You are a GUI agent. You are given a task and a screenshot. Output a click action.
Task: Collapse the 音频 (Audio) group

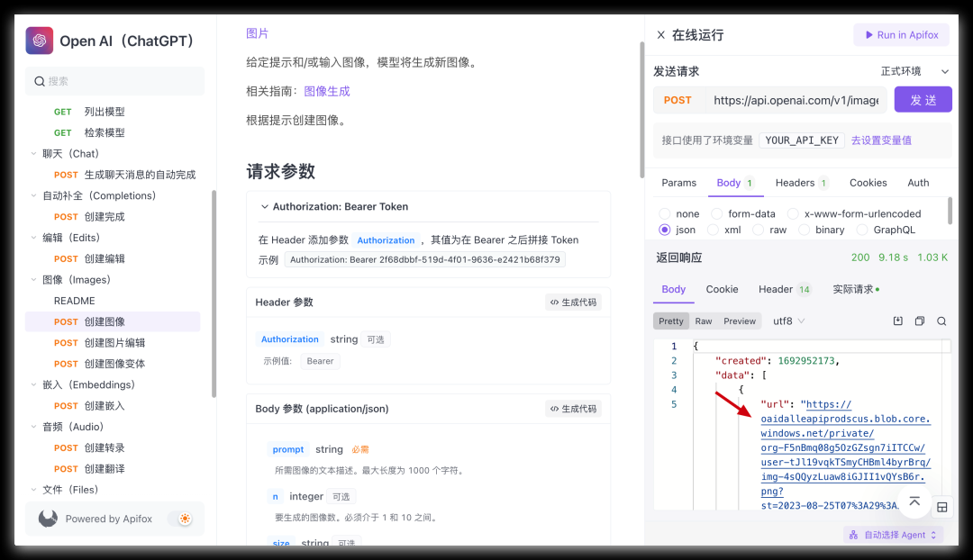point(33,427)
